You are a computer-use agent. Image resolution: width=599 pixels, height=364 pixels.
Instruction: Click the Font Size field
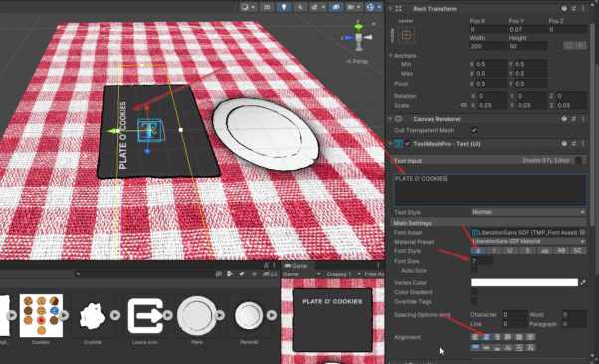tap(482, 261)
